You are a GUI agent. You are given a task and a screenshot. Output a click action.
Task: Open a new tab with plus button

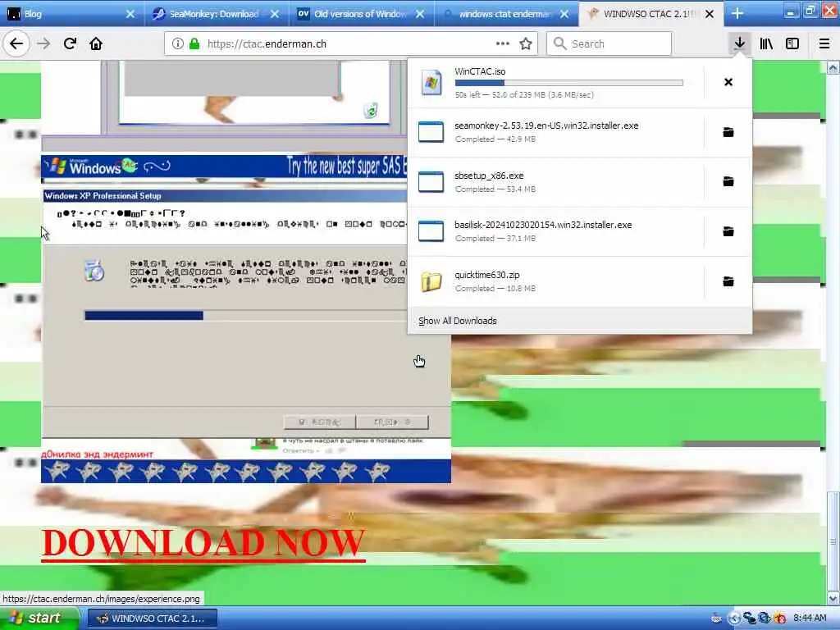[x=737, y=14]
